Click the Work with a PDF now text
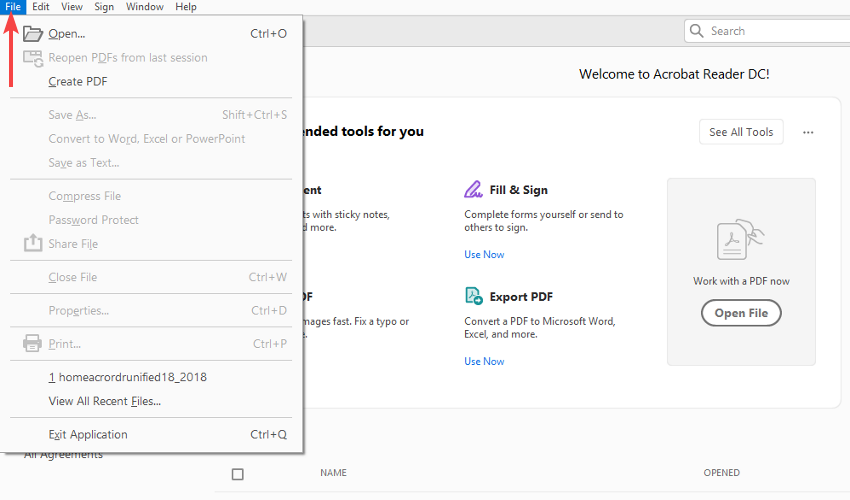The image size is (850, 500). [741, 281]
